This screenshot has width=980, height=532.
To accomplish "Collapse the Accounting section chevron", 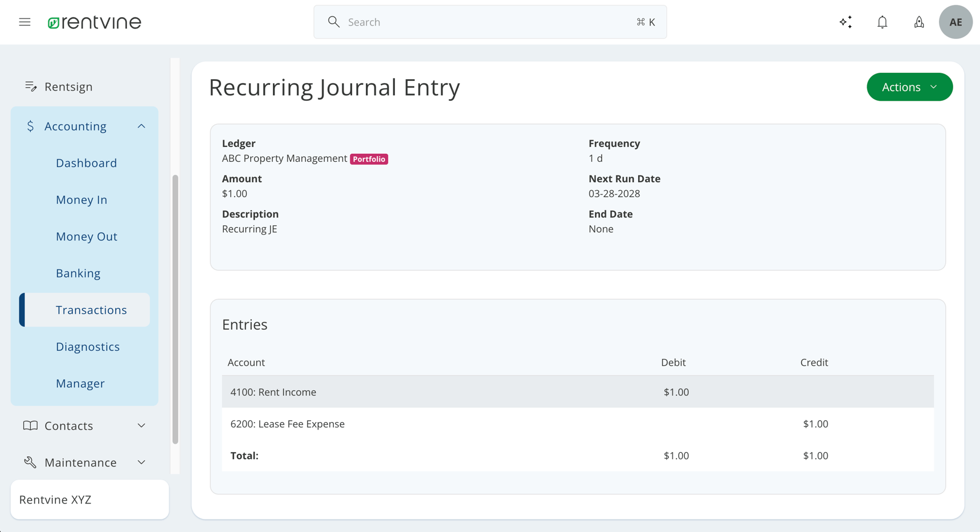I will point(141,126).
